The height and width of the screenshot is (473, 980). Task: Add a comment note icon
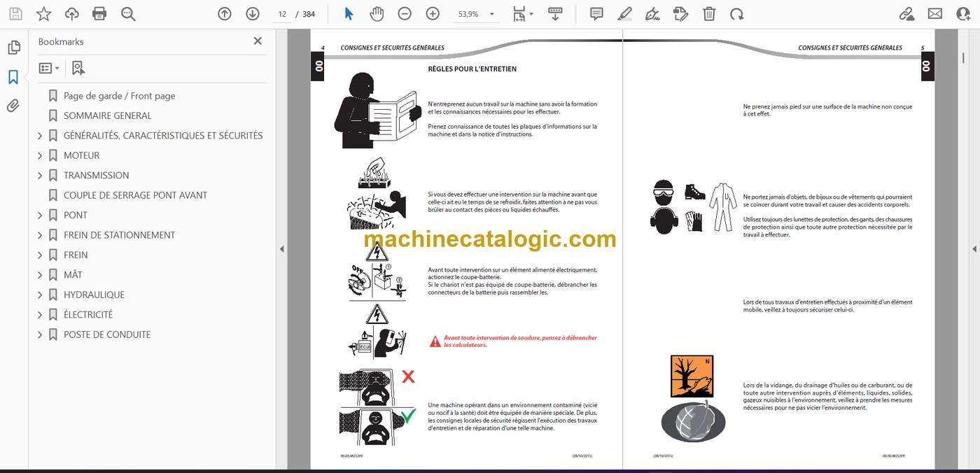(x=596, y=13)
